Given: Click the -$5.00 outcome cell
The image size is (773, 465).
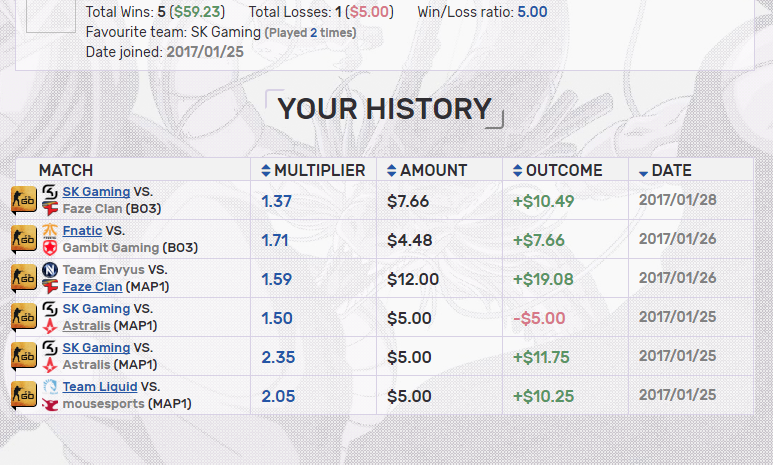Looking at the screenshot, I should tap(539, 318).
